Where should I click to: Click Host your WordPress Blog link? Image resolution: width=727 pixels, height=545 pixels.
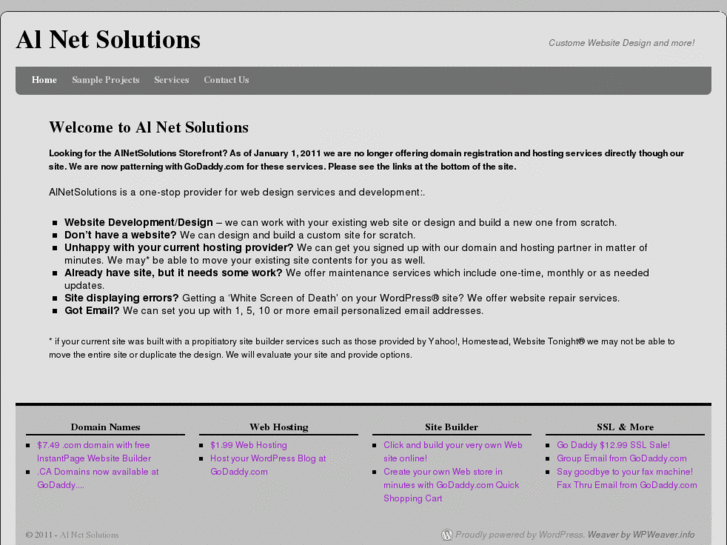(x=268, y=465)
